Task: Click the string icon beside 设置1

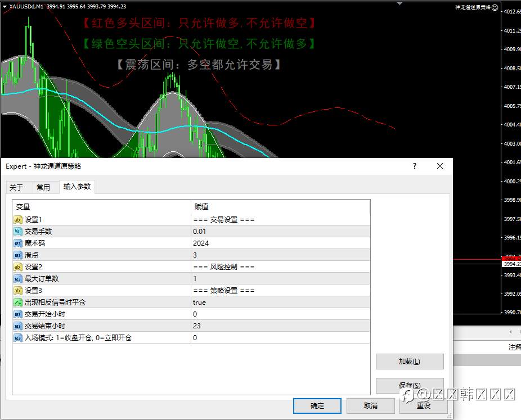Action: (18, 220)
